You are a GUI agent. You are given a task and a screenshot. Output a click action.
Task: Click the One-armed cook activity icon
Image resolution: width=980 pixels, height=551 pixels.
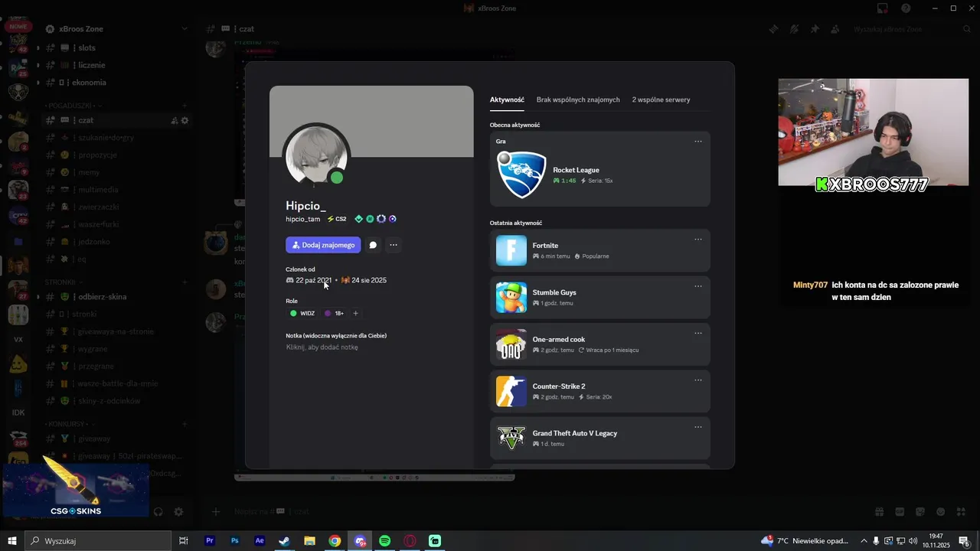[x=511, y=344]
